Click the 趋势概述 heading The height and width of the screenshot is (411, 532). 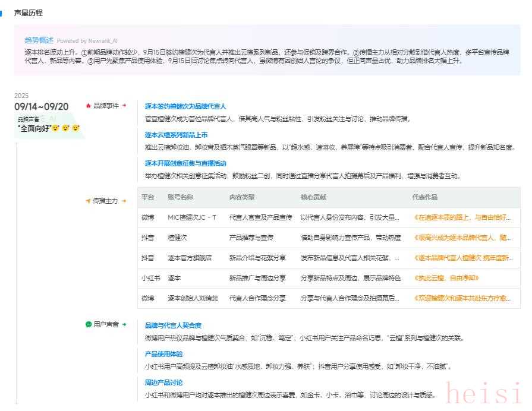coord(39,40)
